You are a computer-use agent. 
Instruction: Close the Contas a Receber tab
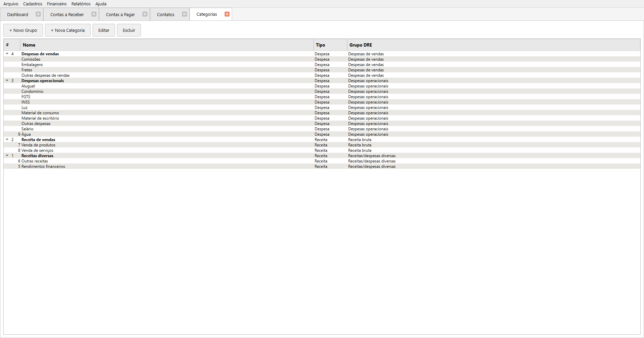pyautogui.click(x=94, y=14)
